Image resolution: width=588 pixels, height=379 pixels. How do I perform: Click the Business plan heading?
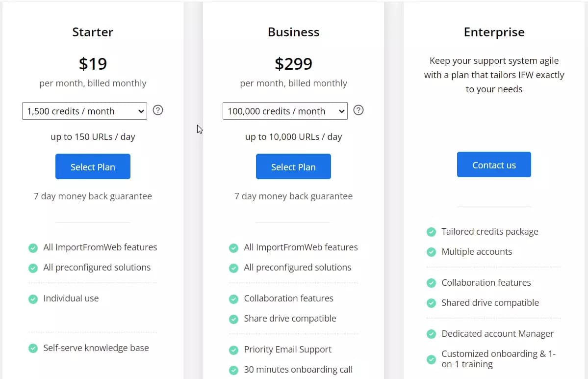pos(293,31)
